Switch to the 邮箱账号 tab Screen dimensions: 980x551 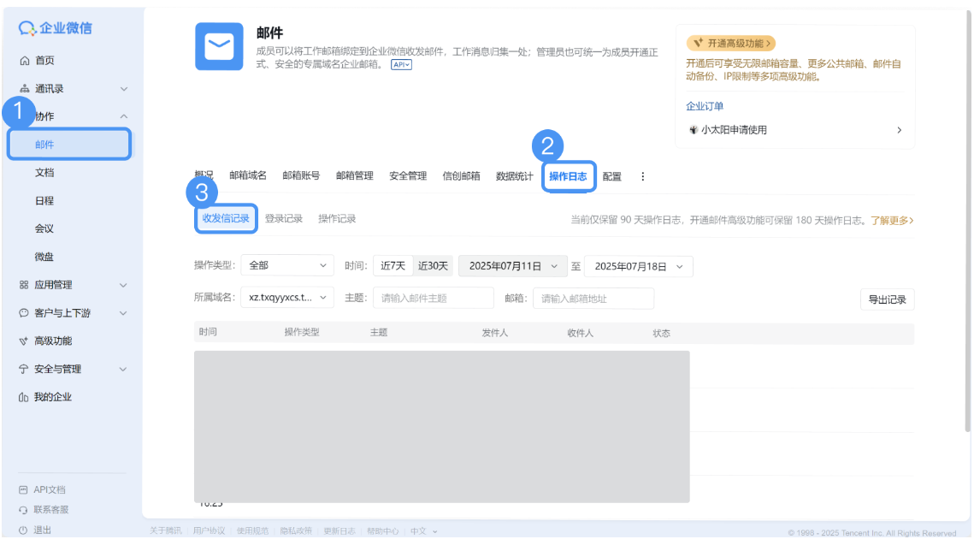tap(301, 175)
